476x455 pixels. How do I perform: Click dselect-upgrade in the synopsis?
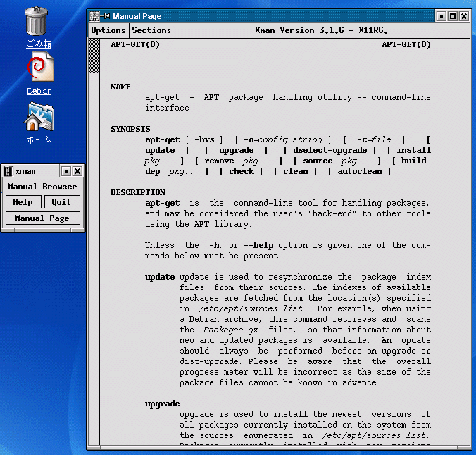click(x=330, y=150)
